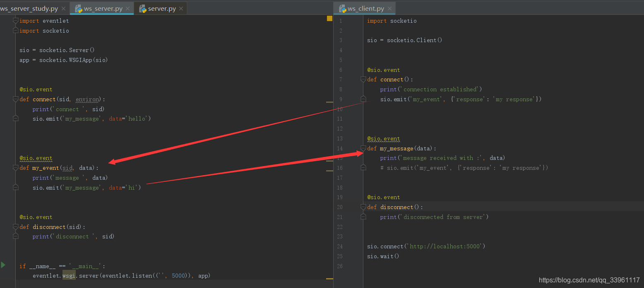Click the fold end marker beside data='hello' line
The width and height of the screenshot is (644, 288).
[16, 119]
